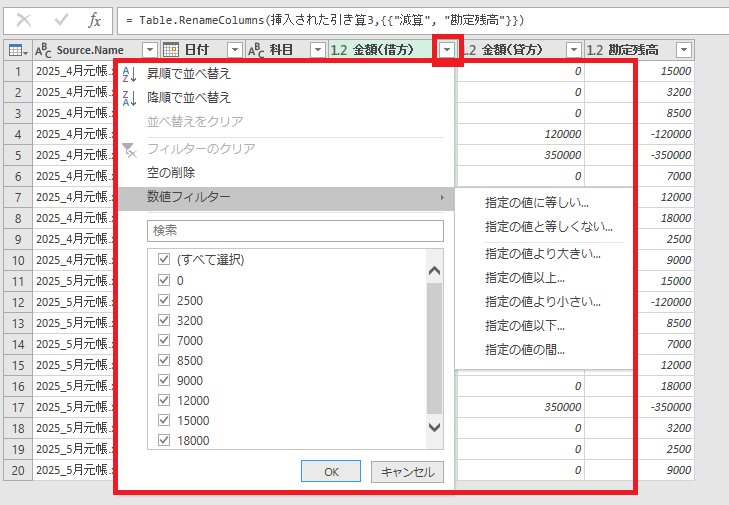Viewport: 729px width, 505px height.
Task: Open the 勘定残高 column filter dropdown
Action: (x=683, y=50)
